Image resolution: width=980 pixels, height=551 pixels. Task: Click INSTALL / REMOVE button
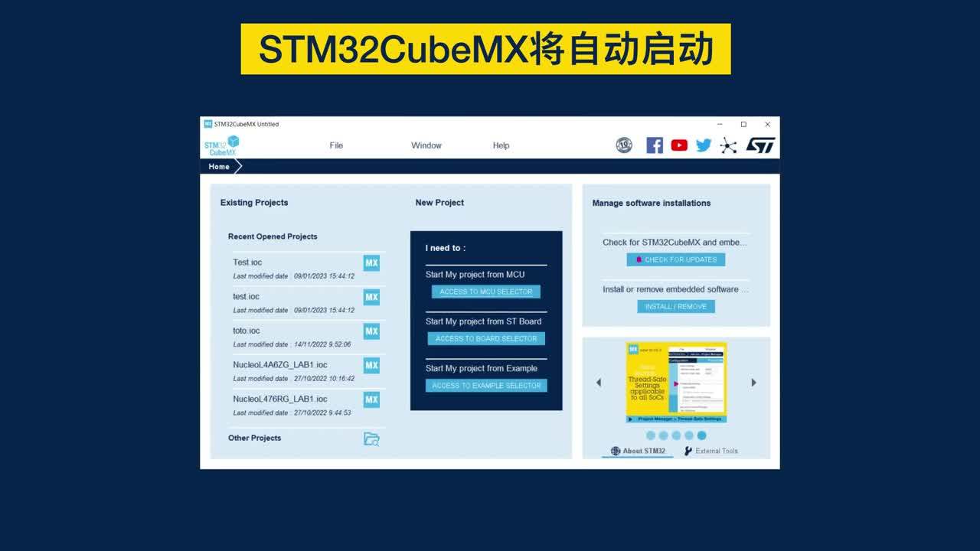(676, 306)
